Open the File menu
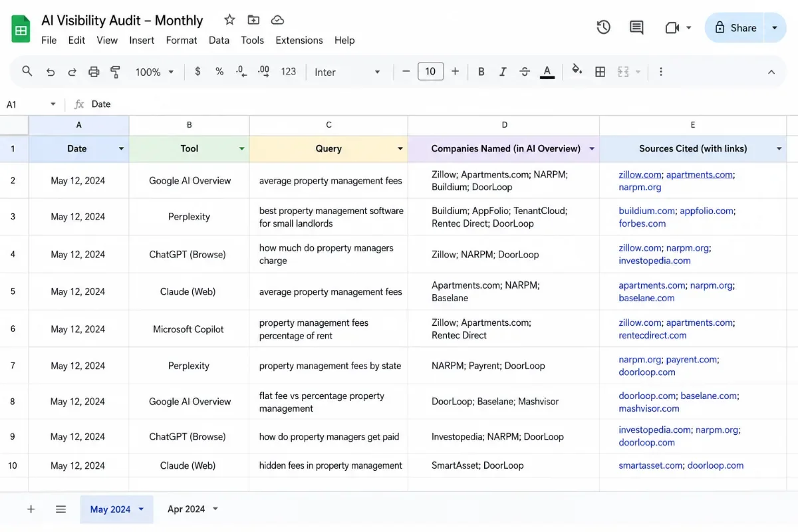Viewport: 798px width, 532px height. pos(49,40)
